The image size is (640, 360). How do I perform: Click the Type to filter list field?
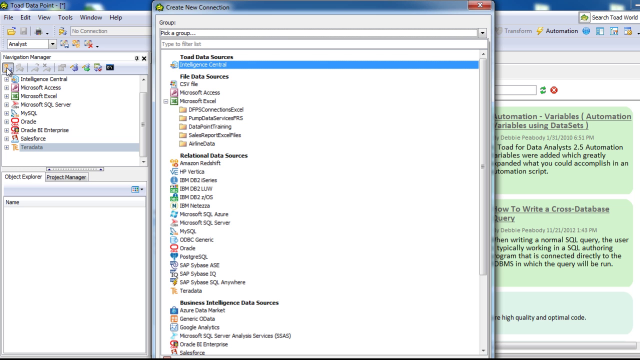(324, 44)
